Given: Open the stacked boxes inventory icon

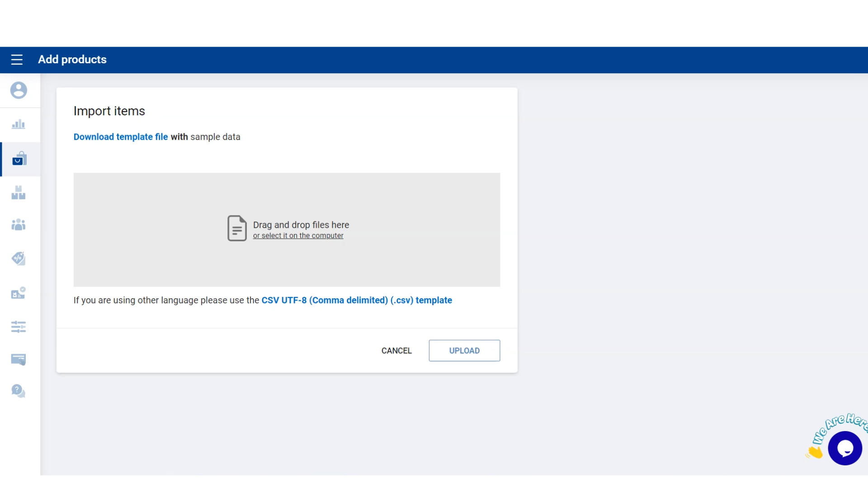Looking at the screenshot, I should [x=19, y=192].
